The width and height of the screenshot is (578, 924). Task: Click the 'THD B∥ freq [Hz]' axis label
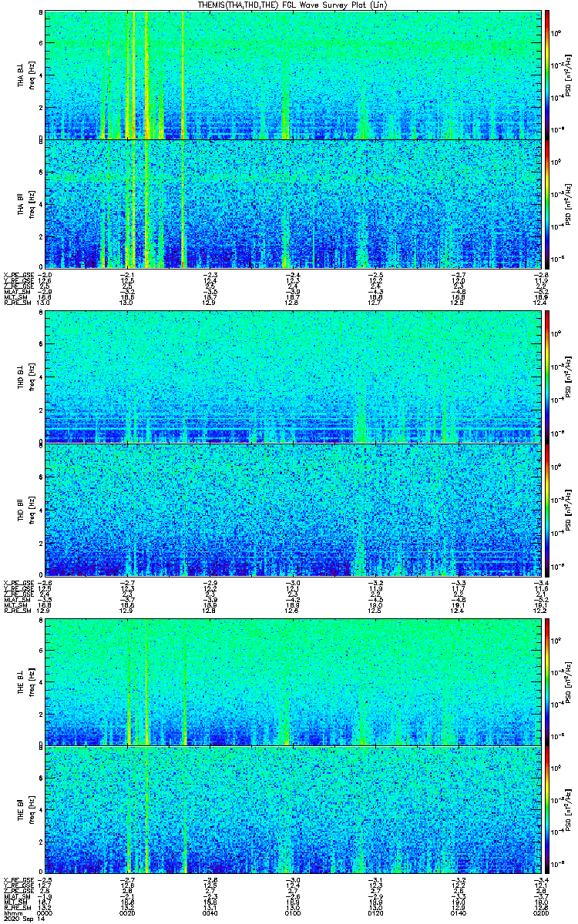[27, 510]
